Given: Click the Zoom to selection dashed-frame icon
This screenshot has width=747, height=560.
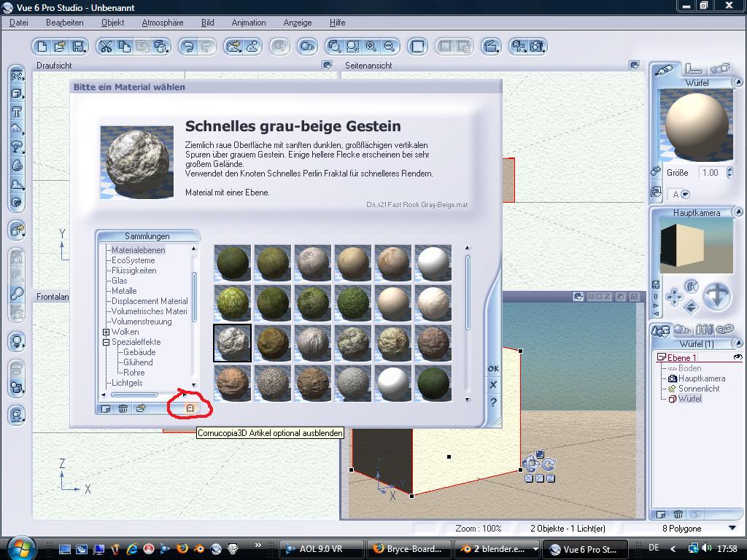Looking at the screenshot, I should pyautogui.click(x=353, y=47).
